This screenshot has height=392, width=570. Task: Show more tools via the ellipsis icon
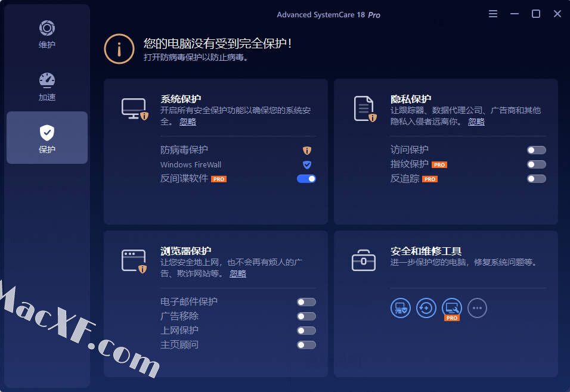pos(478,308)
